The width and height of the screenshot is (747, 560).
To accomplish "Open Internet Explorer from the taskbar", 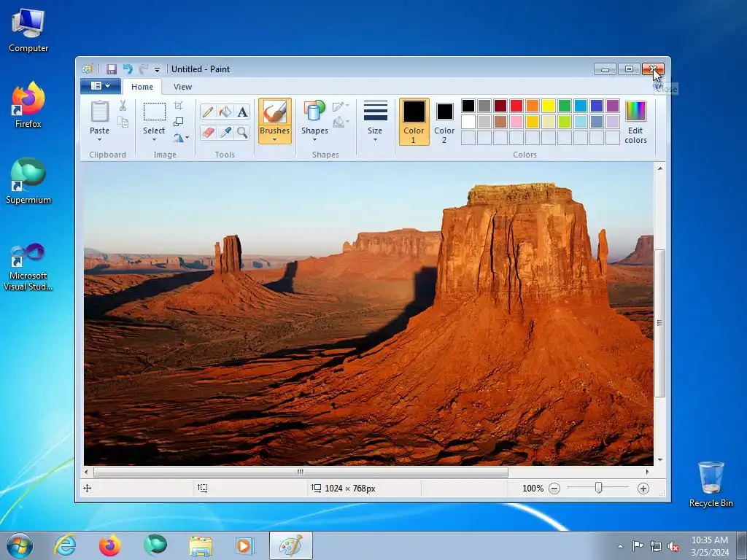I will coord(65,545).
